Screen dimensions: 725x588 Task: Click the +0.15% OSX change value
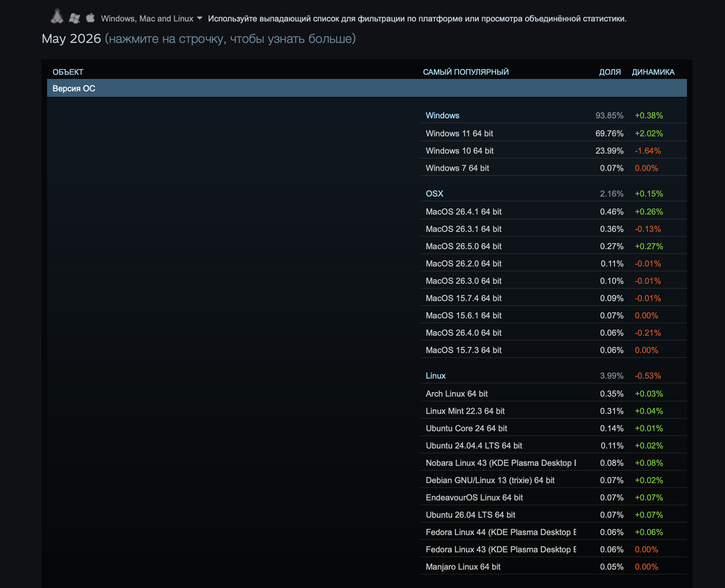(x=649, y=194)
